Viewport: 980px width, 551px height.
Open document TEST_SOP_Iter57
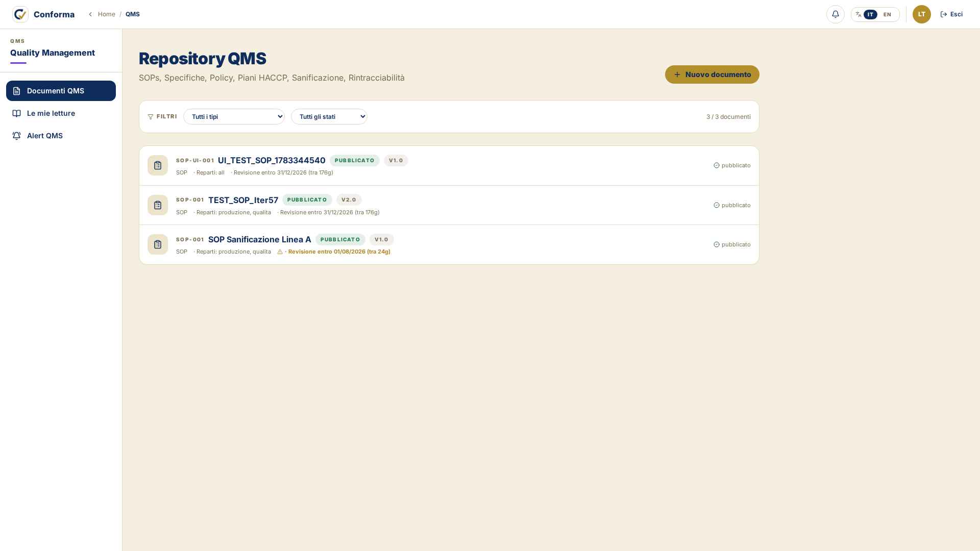243,200
